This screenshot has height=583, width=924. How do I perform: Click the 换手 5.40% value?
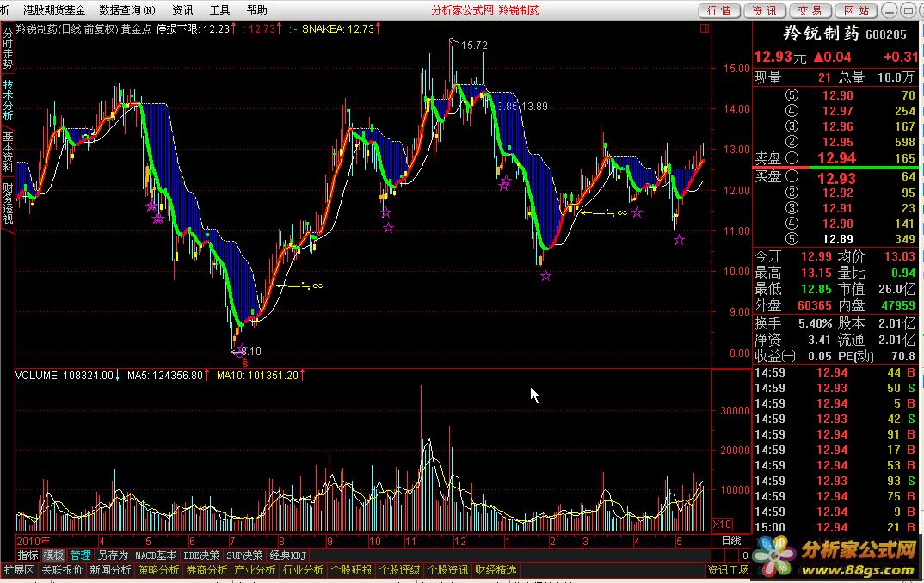tap(815, 323)
